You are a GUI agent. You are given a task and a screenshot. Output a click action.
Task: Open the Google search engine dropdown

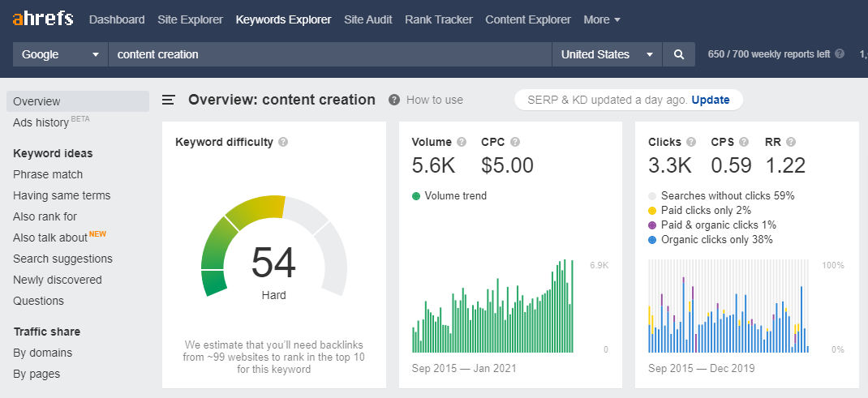coord(60,54)
